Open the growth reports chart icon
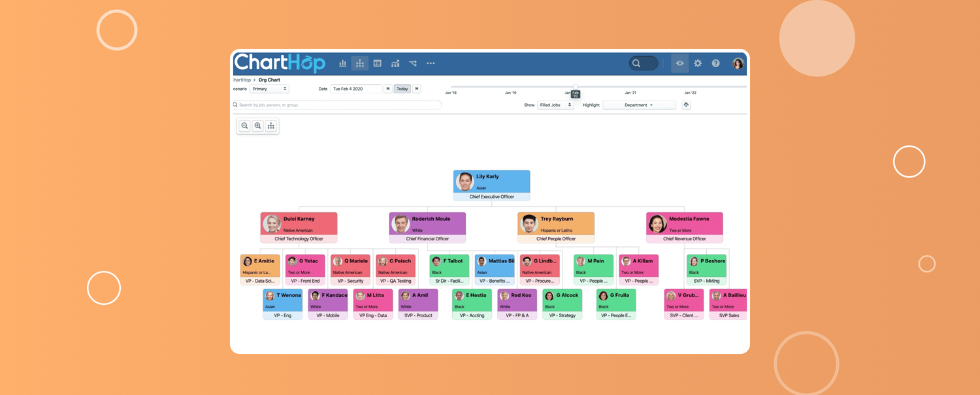 pyautogui.click(x=395, y=63)
